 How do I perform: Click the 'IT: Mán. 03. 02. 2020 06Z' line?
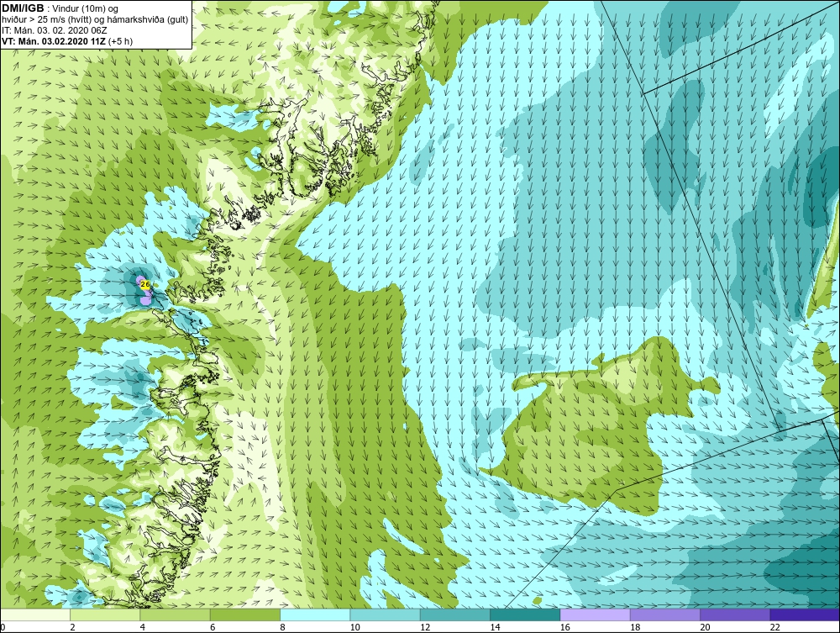pyautogui.click(x=55, y=30)
